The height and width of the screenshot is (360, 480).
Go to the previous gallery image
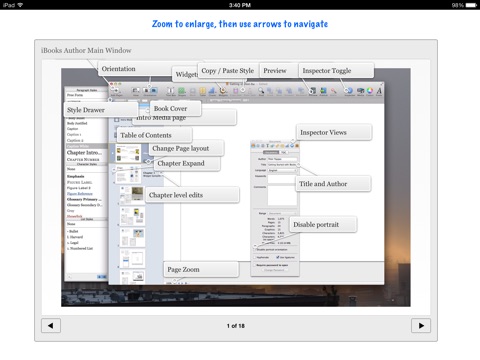click(51, 326)
